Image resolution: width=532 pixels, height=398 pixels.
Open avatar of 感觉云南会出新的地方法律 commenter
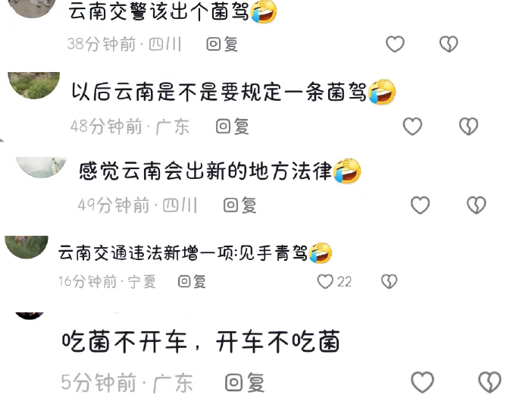click(x=42, y=168)
